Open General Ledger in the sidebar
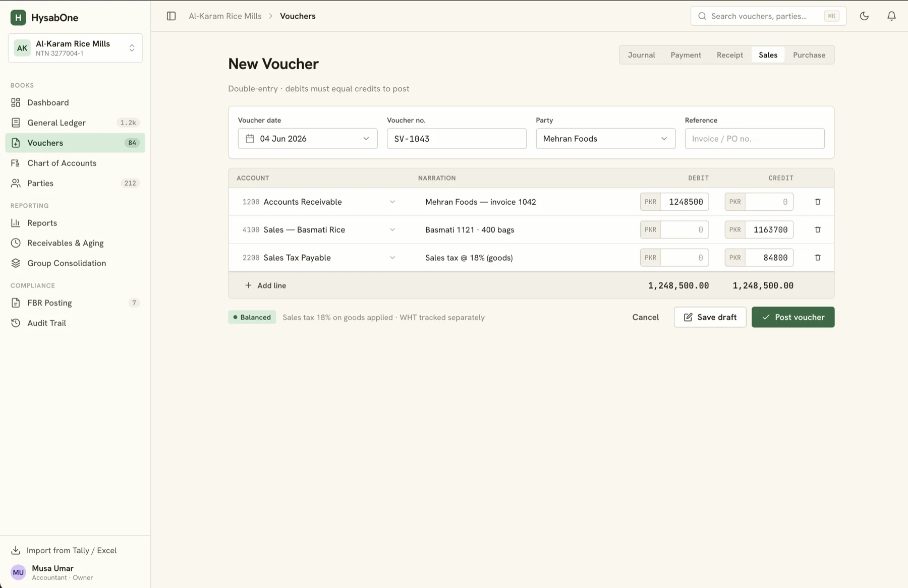The width and height of the screenshot is (908, 588). [x=75, y=123]
